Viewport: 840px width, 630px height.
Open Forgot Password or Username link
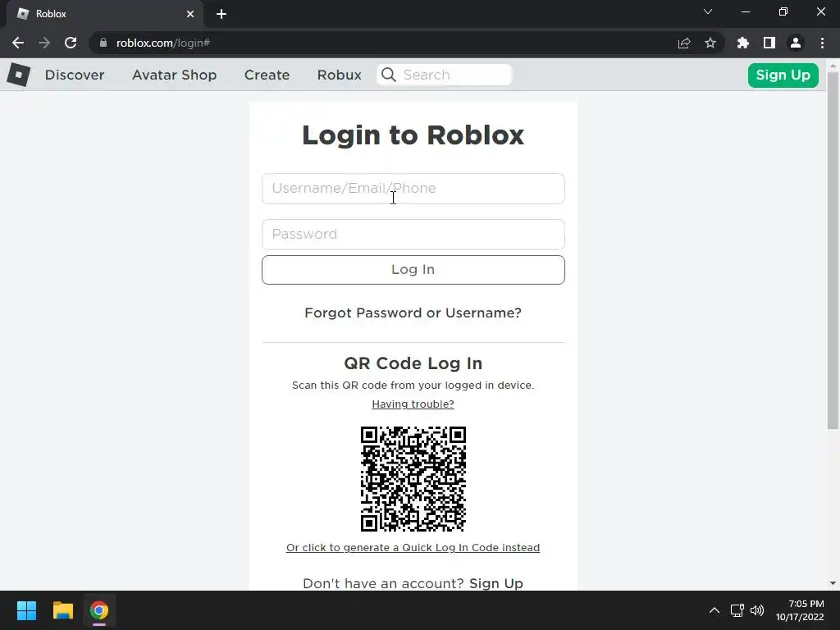(413, 313)
